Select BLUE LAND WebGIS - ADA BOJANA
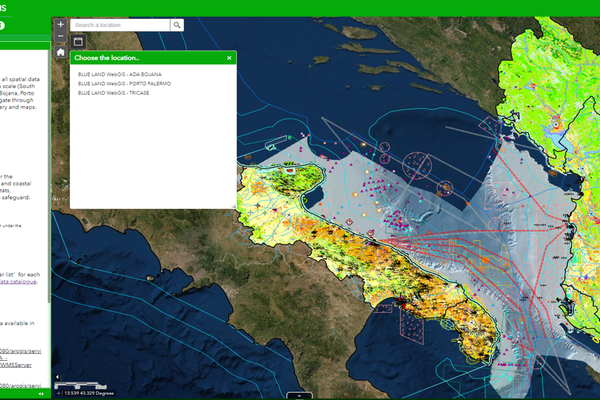 point(120,74)
